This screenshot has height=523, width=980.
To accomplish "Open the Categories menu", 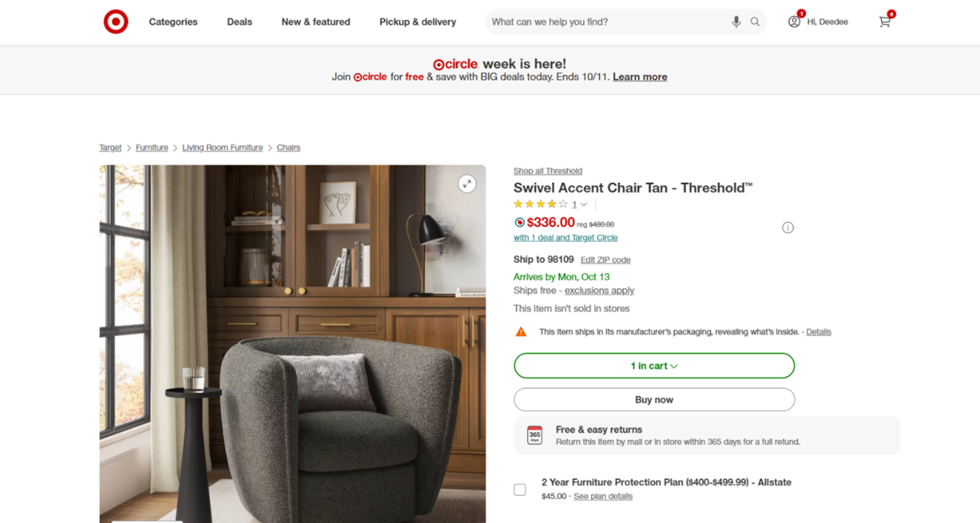I will coord(173,22).
